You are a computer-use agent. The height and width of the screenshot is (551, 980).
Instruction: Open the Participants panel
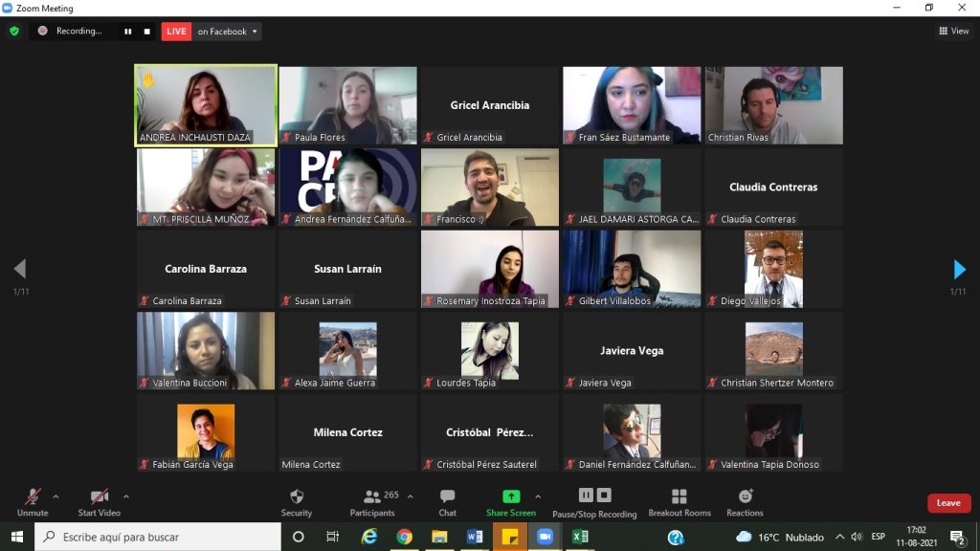pyautogui.click(x=373, y=501)
